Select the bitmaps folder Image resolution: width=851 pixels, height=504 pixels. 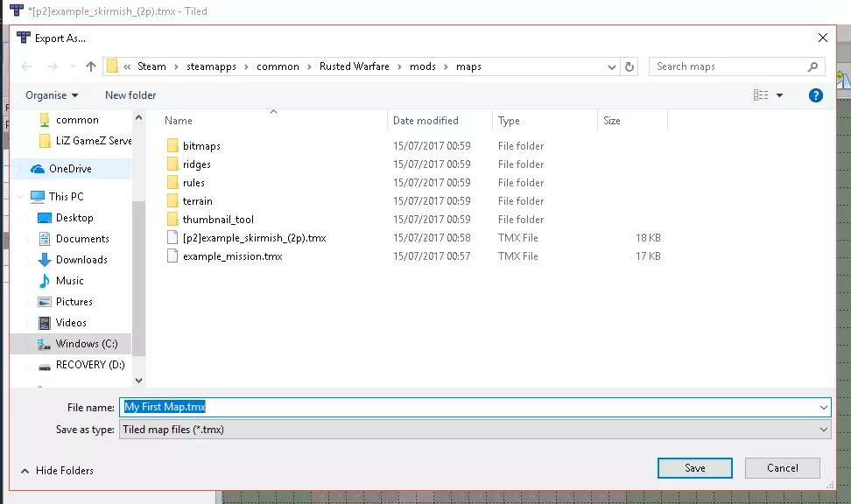(201, 146)
